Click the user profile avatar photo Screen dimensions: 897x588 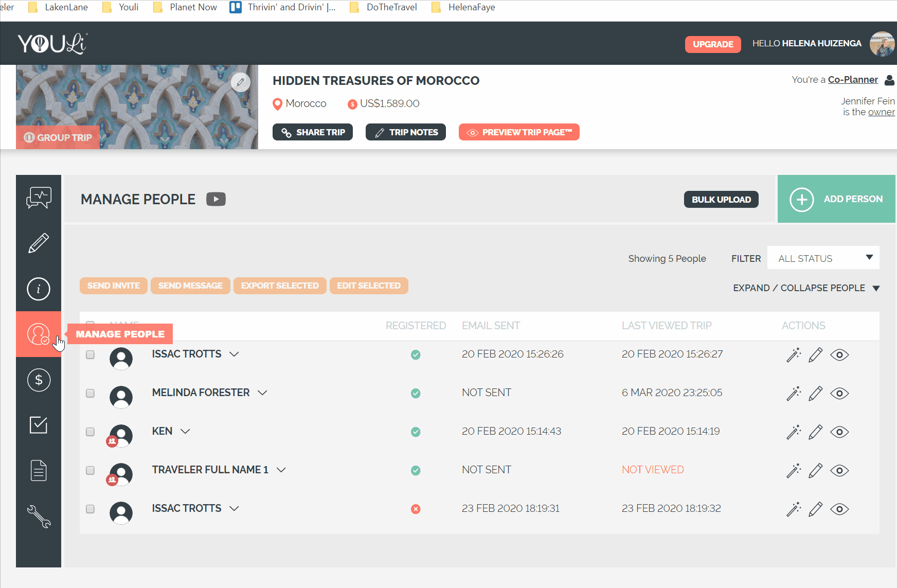click(x=882, y=44)
